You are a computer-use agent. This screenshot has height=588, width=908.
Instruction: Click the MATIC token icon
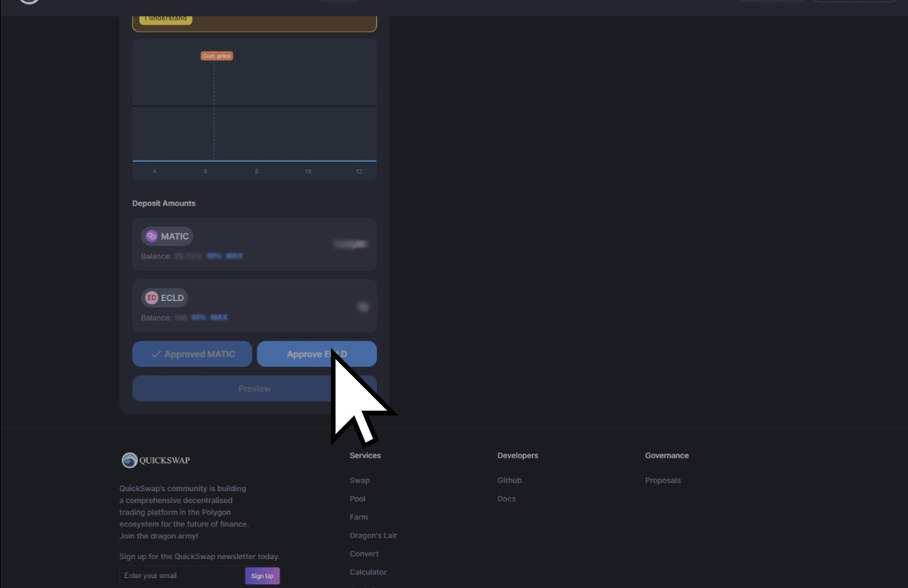click(151, 237)
